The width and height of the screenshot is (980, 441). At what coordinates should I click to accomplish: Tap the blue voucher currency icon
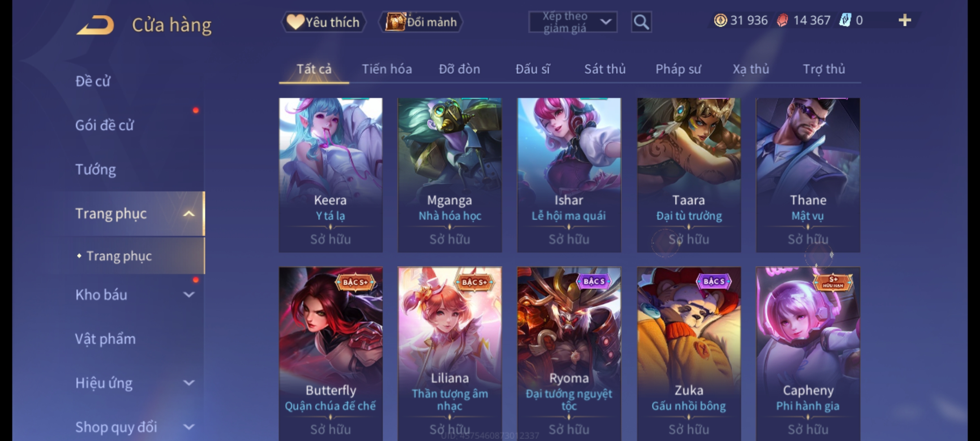click(x=845, y=20)
